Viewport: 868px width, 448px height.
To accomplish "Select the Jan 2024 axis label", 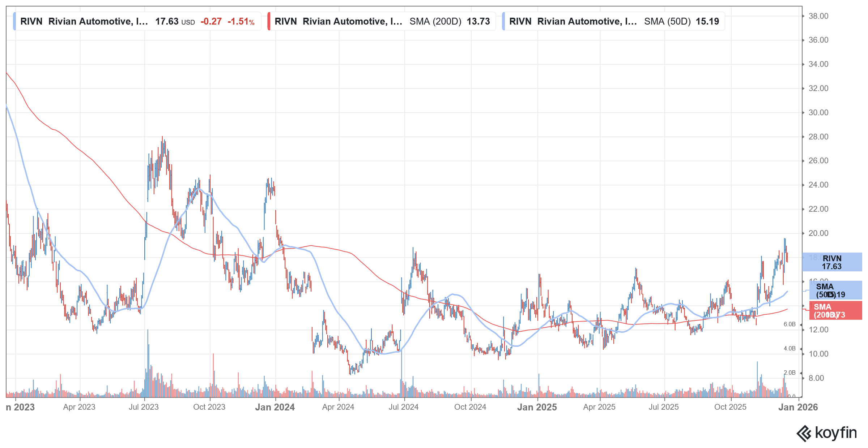I will point(275,407).
